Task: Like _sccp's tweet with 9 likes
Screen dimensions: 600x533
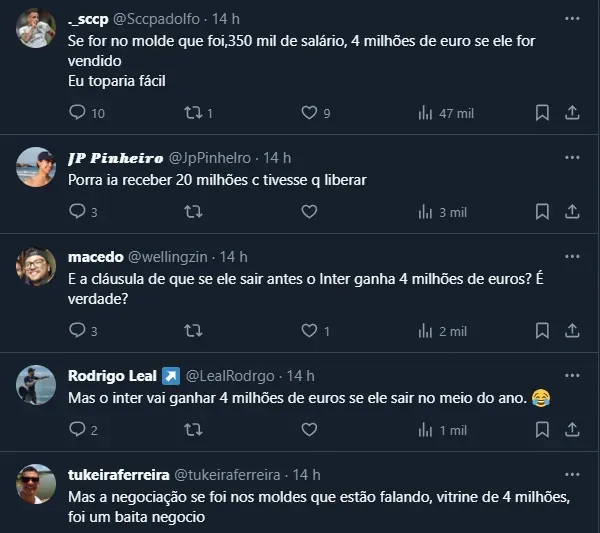Action: tap(309, 113)
